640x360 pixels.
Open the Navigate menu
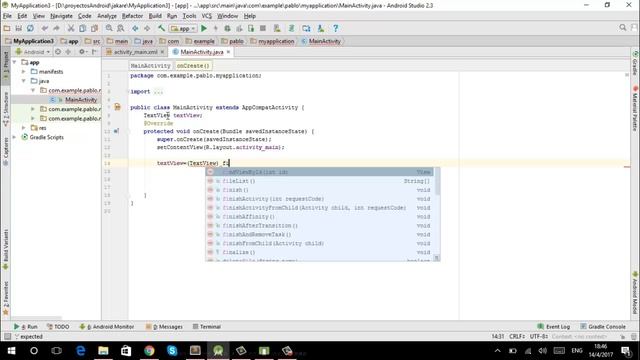pos(61,16)
